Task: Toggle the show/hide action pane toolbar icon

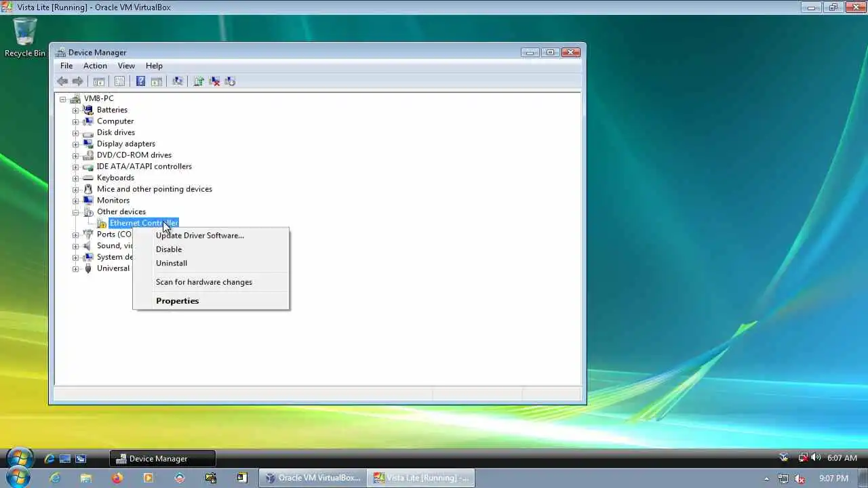Action: pos(156,81)
